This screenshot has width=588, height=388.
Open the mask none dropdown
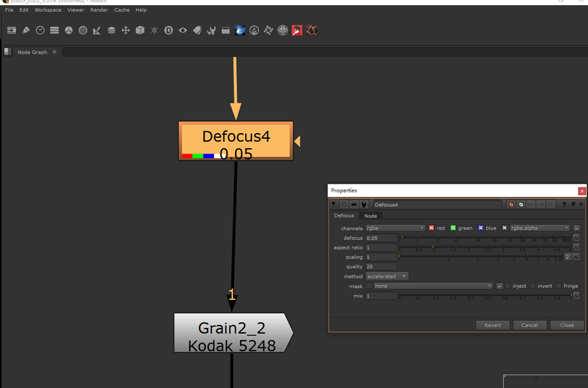pos(433,286)
